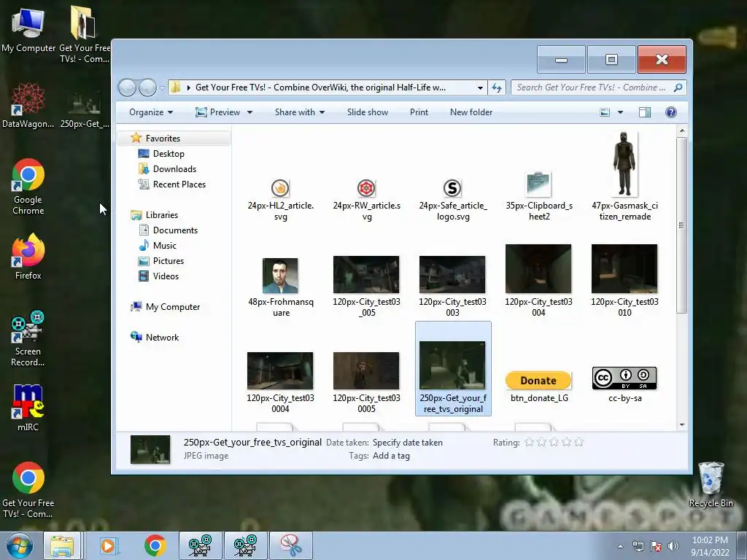Select Screen Recorder desktop shortcut
This screenshot has height=560, width=747.
pyautogui.click(x=28, y=338)
